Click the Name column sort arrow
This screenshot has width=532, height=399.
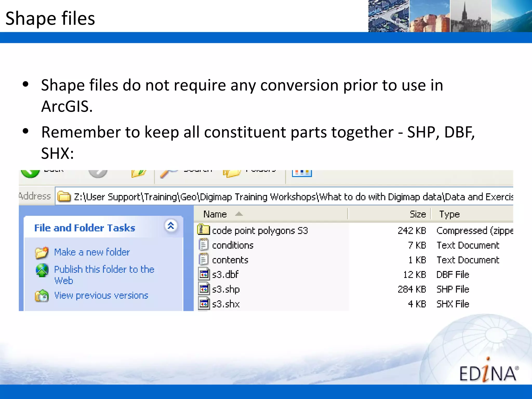click(239, 214)
